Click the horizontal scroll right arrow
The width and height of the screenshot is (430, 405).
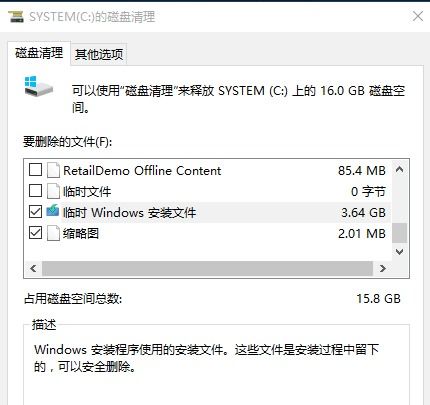point(383,268)
